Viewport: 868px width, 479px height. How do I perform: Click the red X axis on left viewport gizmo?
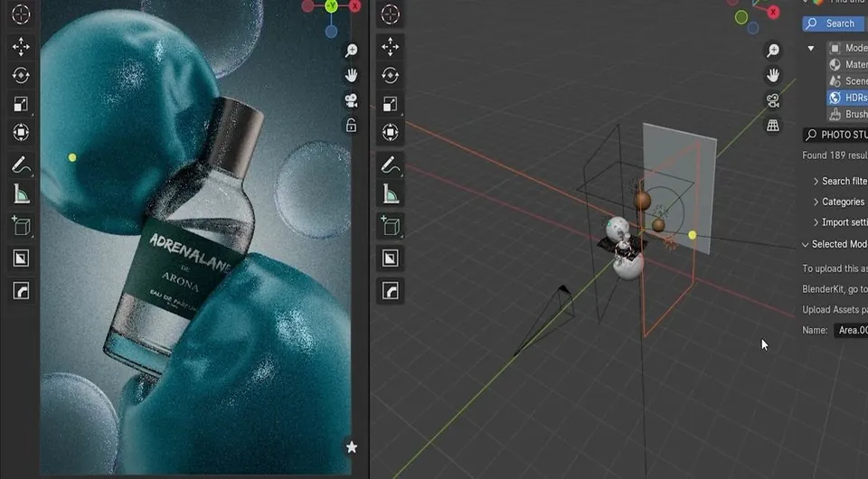point(354,6)
